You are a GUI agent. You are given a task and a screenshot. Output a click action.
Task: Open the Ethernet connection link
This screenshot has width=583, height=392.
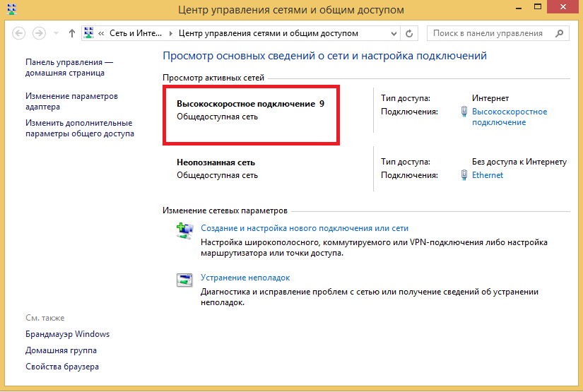[488, 175]
